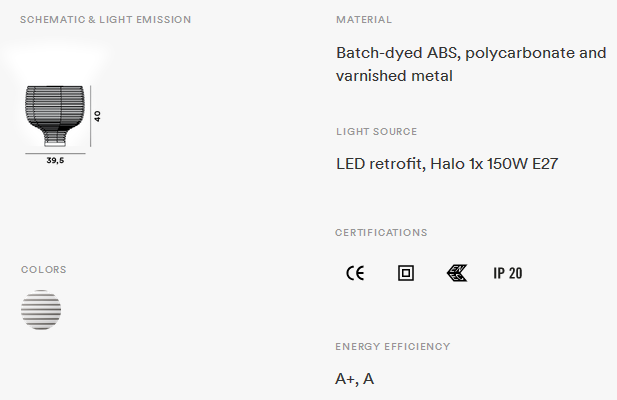Click the Batch-dyed ABS material description
617x400 pixels.
coord(471,64)
